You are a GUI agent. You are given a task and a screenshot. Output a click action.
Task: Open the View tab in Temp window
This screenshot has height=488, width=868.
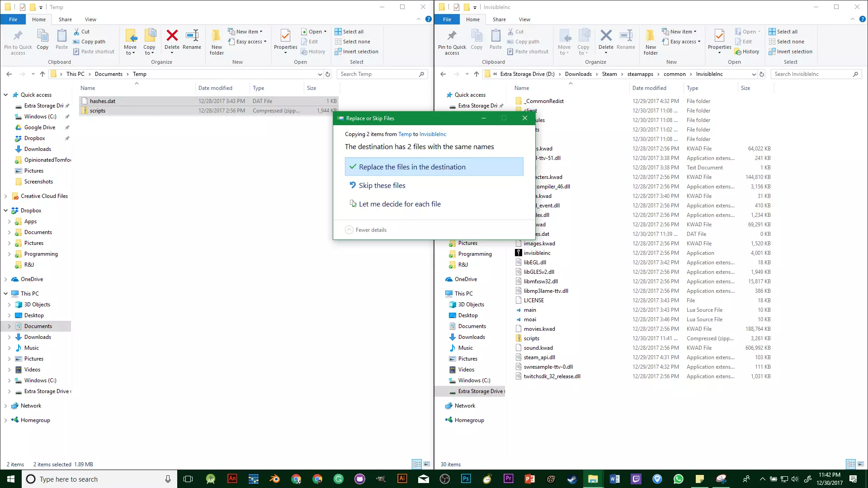pos(90,19)
